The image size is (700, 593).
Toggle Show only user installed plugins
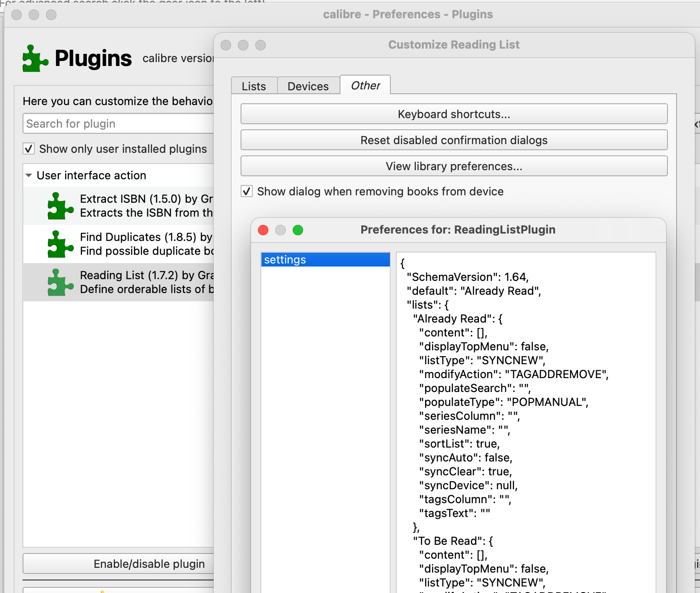(x=29, y=149)
